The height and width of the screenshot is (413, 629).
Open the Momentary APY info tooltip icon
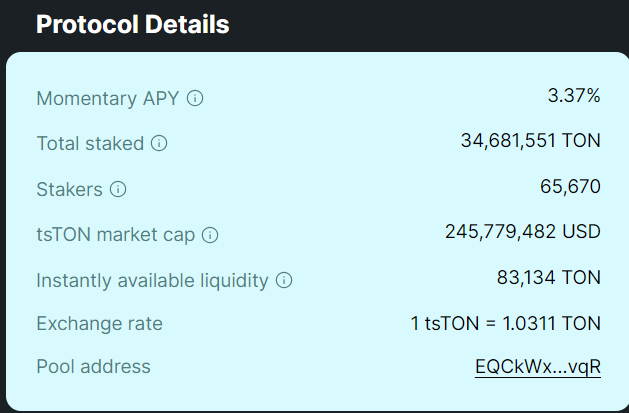tap(195, 98)
